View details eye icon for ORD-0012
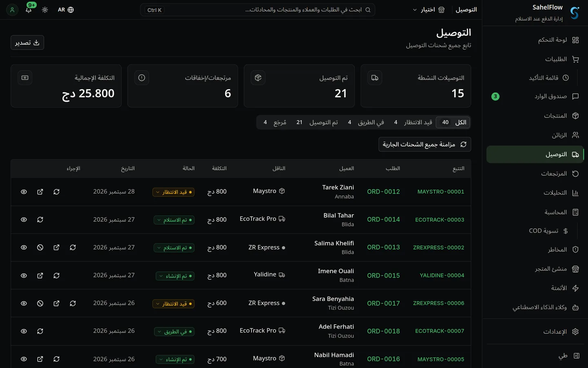The image size is (588, 368). [24, 192]
